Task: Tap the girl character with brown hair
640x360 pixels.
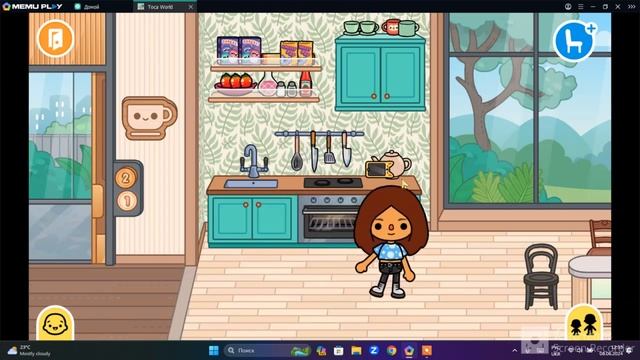Action: (391, 241)
